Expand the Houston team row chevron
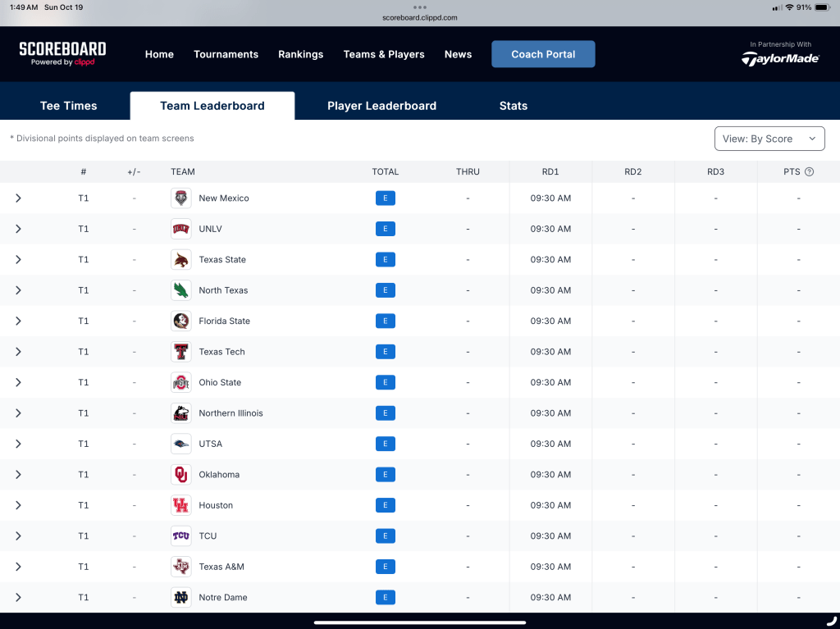Image resolution: width=840 pixels, height=629 pixels. (18, 505)
